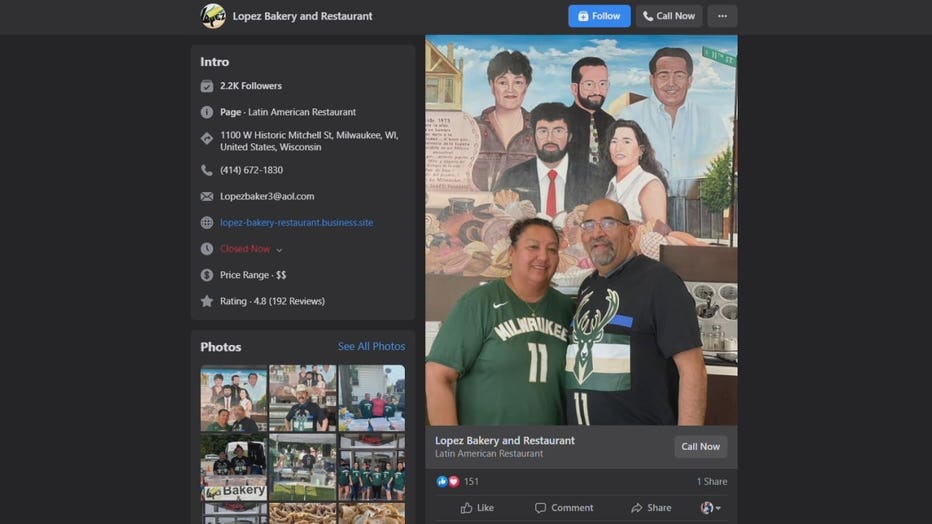The height and width of the screenshot is (524, 932).
Task: Click the Page info icon
Action: pyautogui.click(x=206, y=112)
